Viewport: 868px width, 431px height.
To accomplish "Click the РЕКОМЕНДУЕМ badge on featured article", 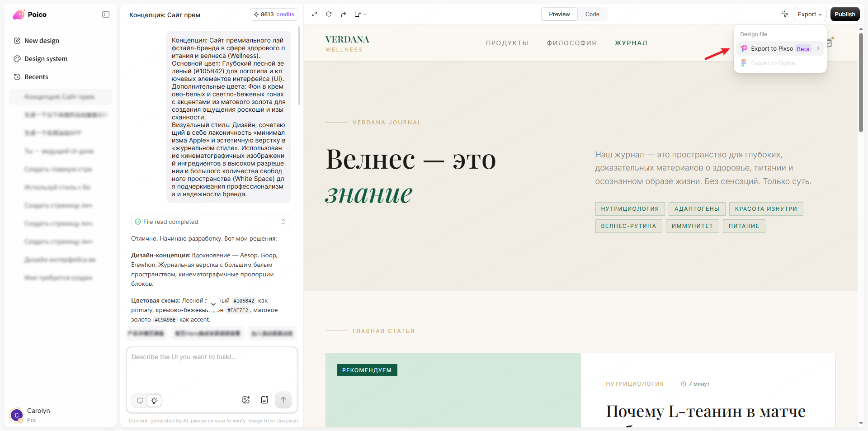I will tap(367, 370).
